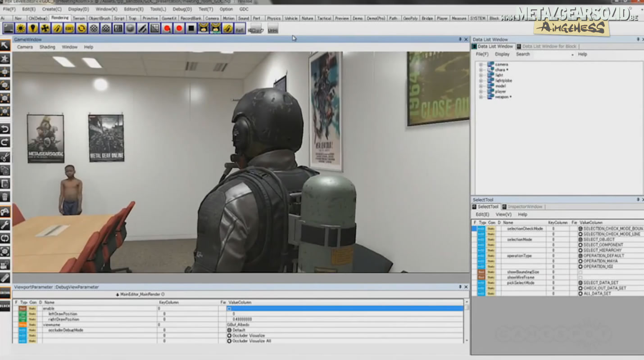The height and width of the screenshot is (360, 644).
Task: Expand the weapon node in Data List
Action: [481, 97]
